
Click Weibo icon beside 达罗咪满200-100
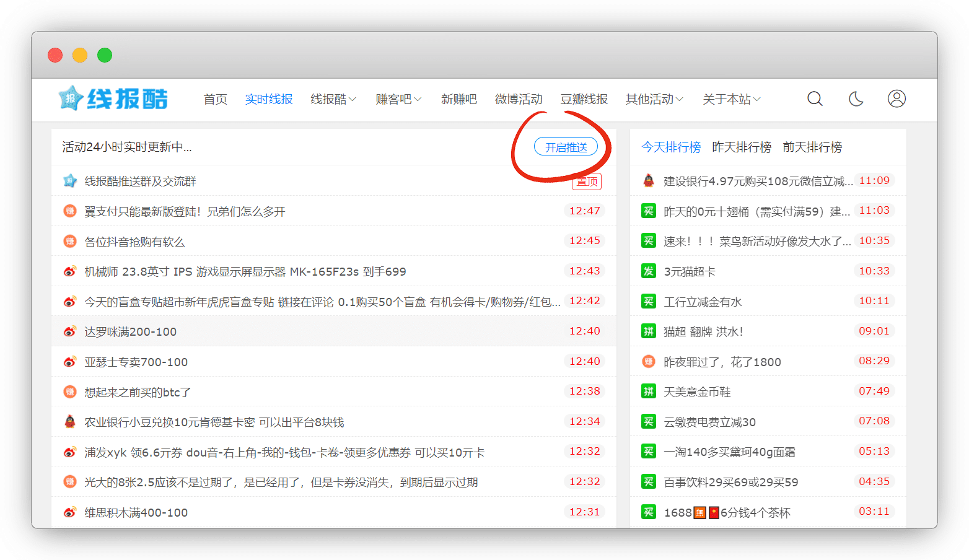(70, 332)
